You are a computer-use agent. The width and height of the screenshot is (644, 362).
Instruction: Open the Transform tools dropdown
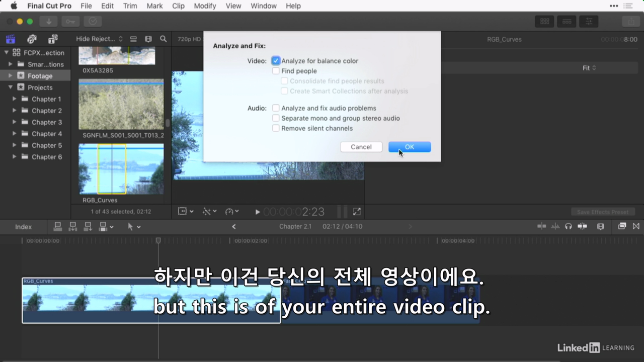pos(186,212)
